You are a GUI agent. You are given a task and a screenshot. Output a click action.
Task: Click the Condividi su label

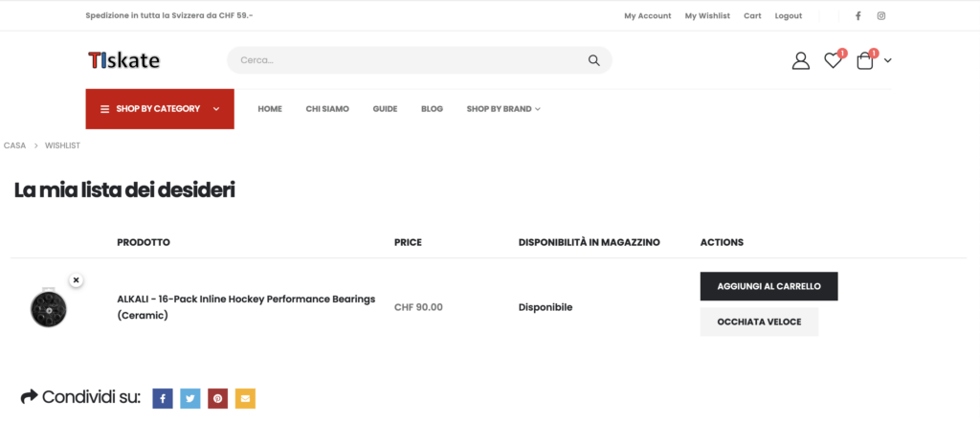[x=91, y=397]
